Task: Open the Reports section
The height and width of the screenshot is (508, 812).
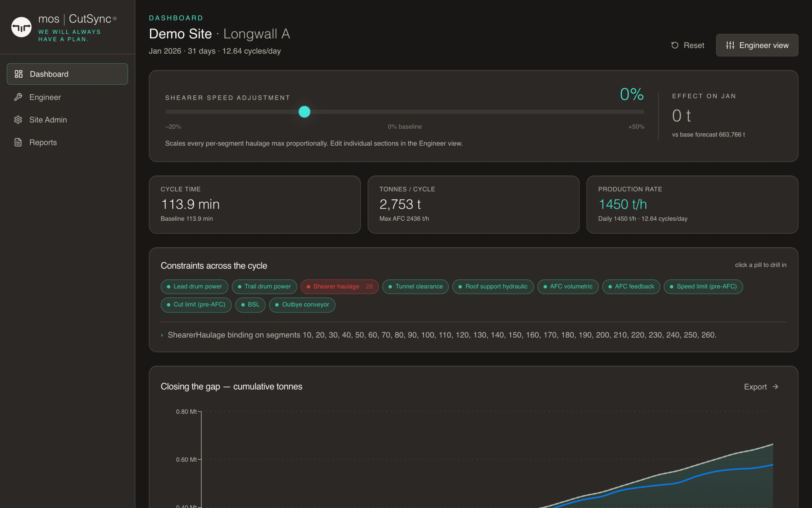Action: click(x=68, y=143)
